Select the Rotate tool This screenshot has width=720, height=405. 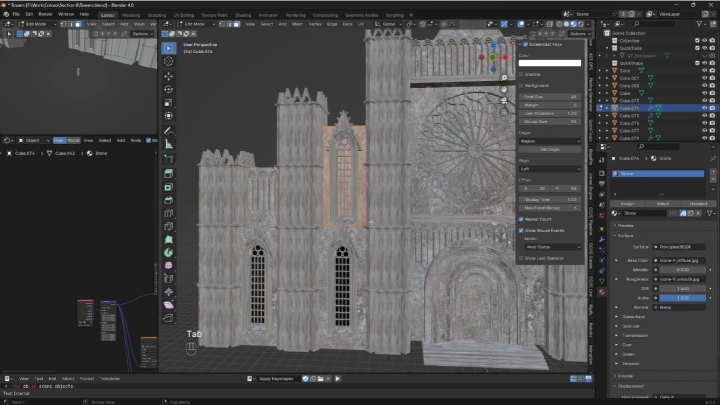coord(169,89)
